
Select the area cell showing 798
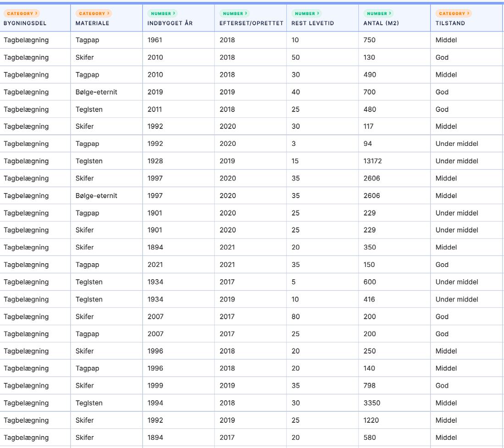370,386
